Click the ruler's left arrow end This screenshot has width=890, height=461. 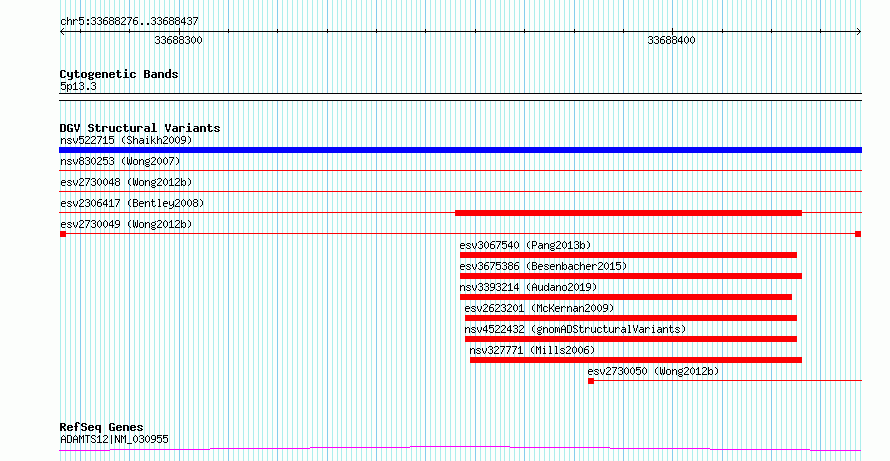[62, 32]
